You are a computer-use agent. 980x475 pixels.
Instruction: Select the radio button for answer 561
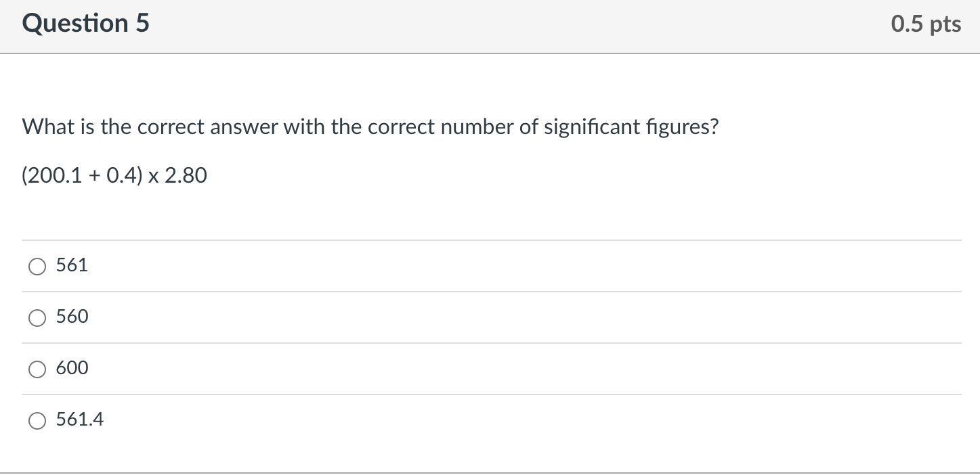tap(37, 267)
